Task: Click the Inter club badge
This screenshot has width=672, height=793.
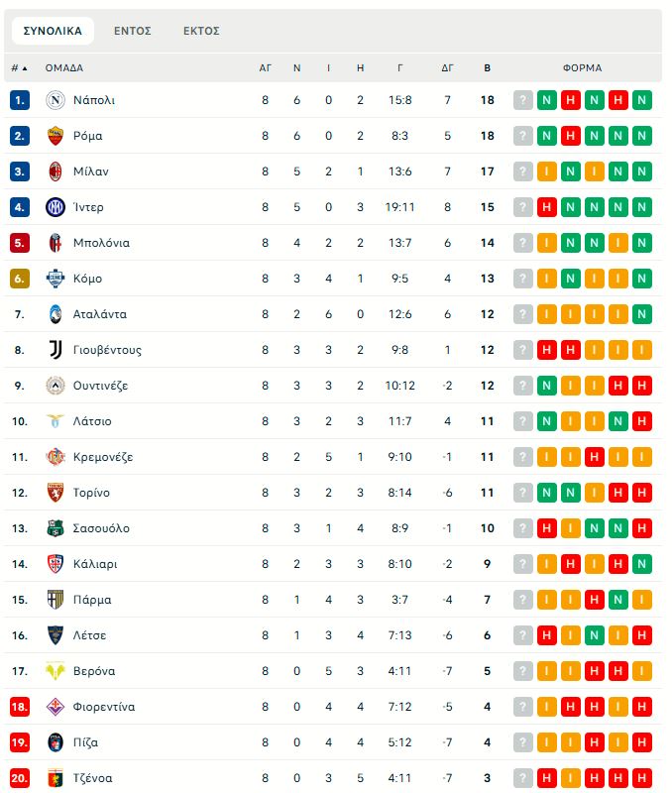Action: pos(55,207)
